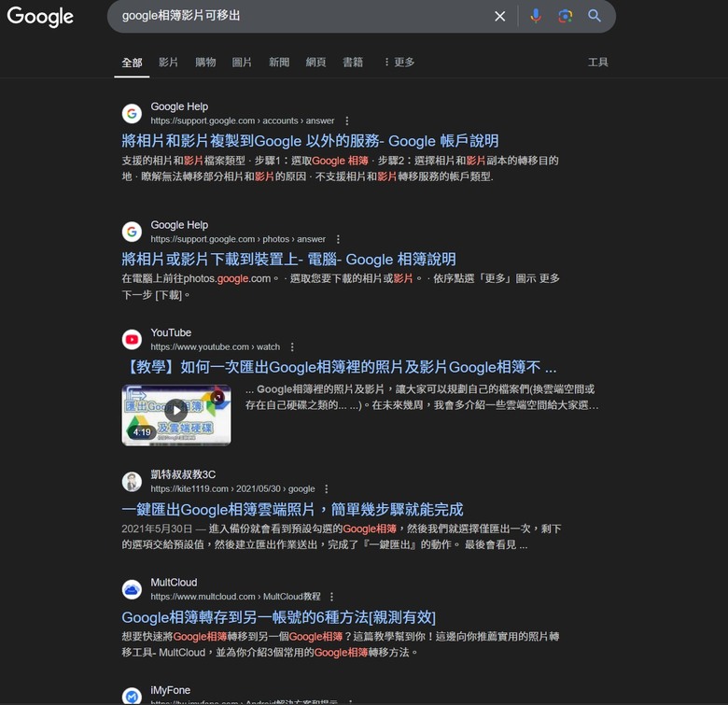Image resolution: width=728 pixels, height=705 pixels.
Task: Click the magnifier search button
Action: (x=595, y=16)
